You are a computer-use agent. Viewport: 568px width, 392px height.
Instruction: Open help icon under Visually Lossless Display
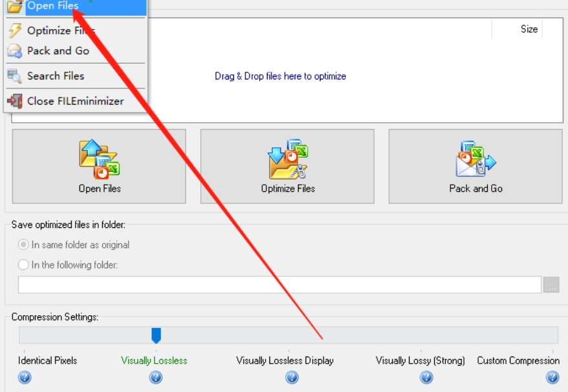point(292,378)
